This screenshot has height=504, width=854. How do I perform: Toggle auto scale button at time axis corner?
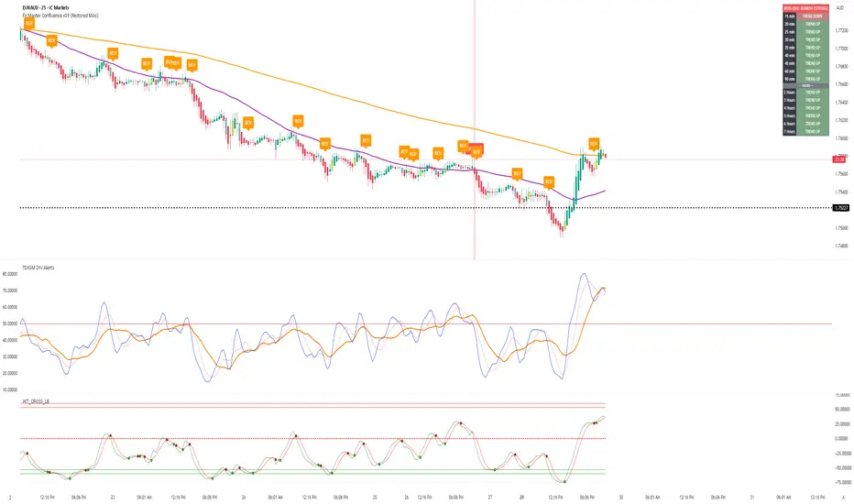842,497
